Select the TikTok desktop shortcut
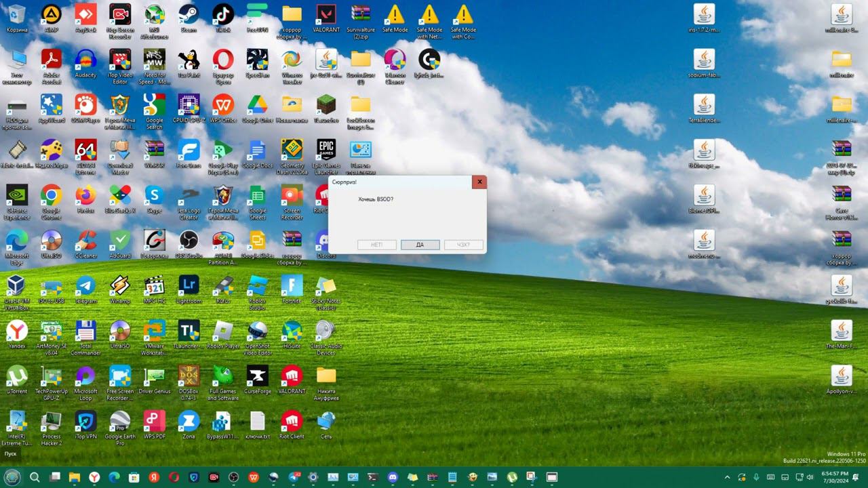Screen dimensions: 868x488 223,18
